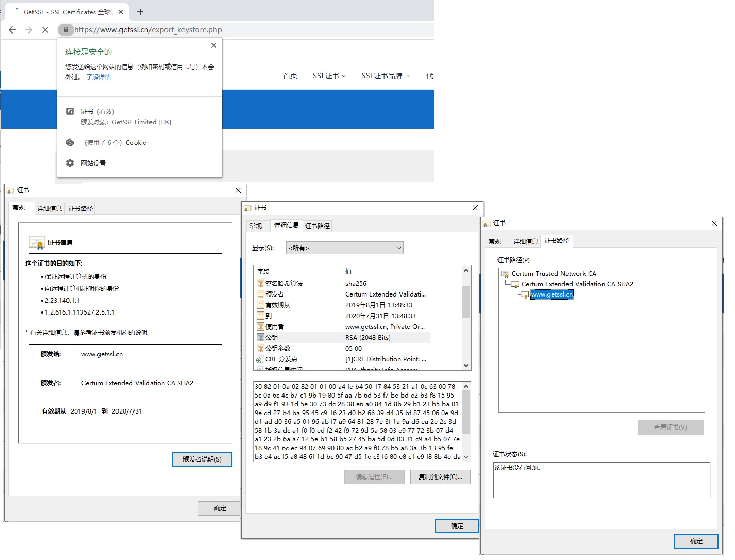Click the address bar URL
Screen dimensions: 735x560
pos(148,30)
